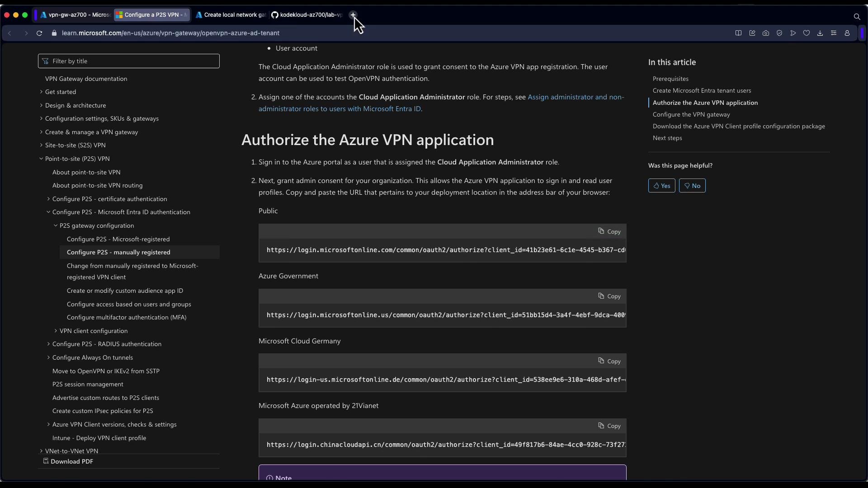
Task: Jump to Download Azure VPN Client profile package
Action: click(739, 126)
